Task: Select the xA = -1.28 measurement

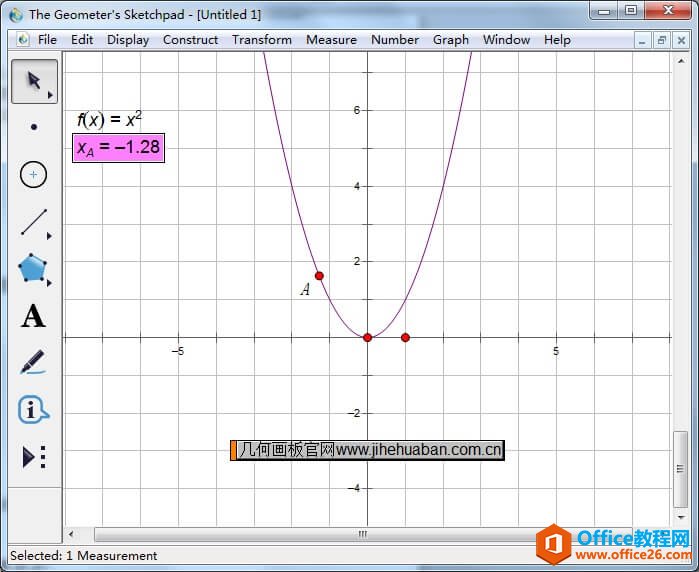Action: pos(119,148)
